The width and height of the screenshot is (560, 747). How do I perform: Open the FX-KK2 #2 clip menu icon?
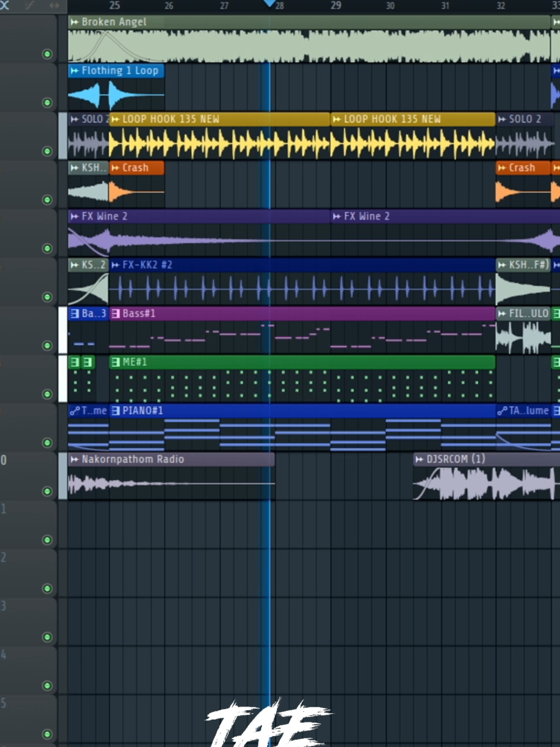click(115, 265)
